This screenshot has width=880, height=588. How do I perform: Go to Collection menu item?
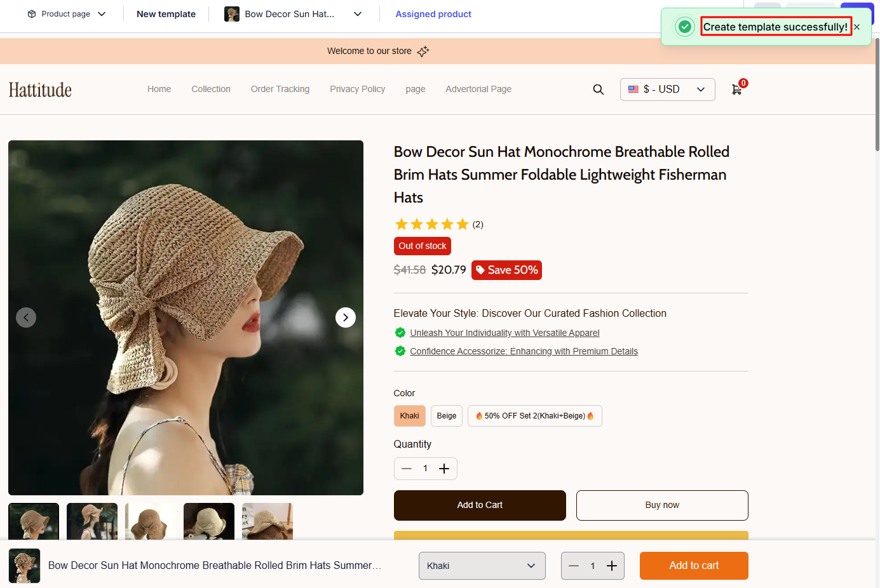point(211,89)
